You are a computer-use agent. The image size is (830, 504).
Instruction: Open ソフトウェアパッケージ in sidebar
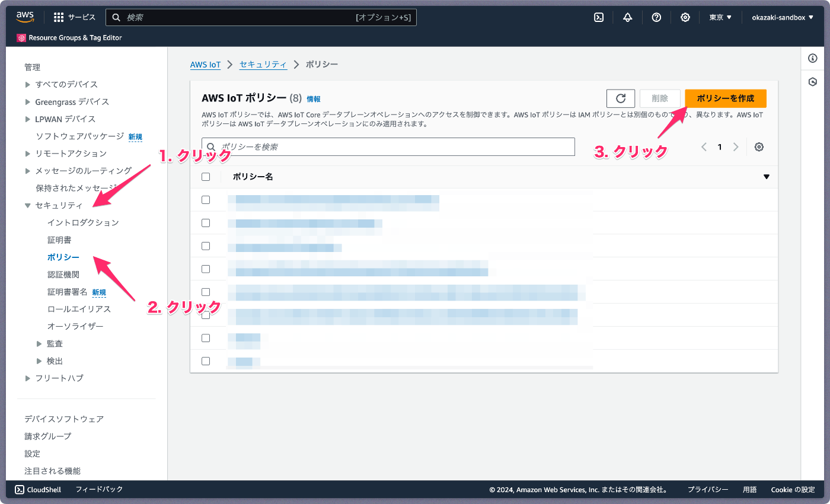click(80, 136)
